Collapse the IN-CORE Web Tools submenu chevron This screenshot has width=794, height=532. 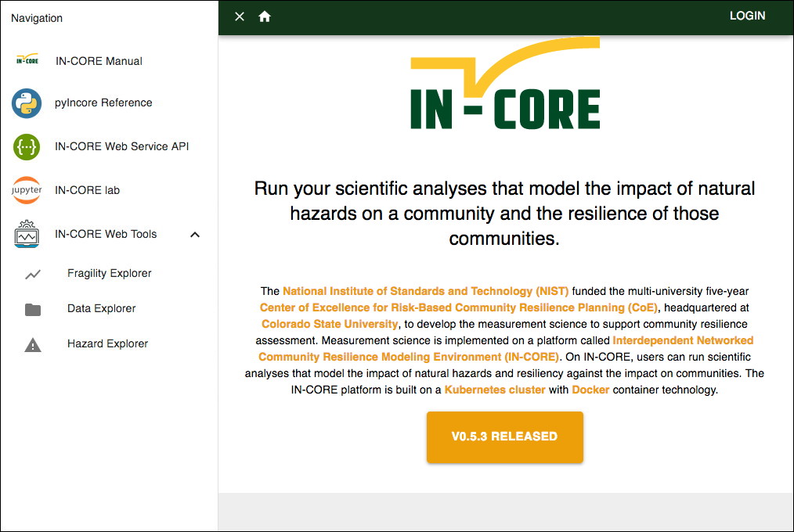coord(195,235)
